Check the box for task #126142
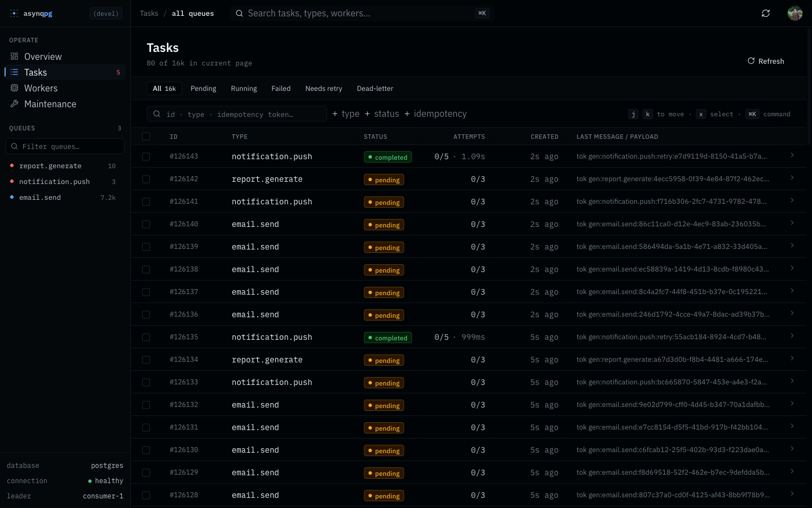The height and width of the screenshot is (508, 812). [x=146, y=179]
